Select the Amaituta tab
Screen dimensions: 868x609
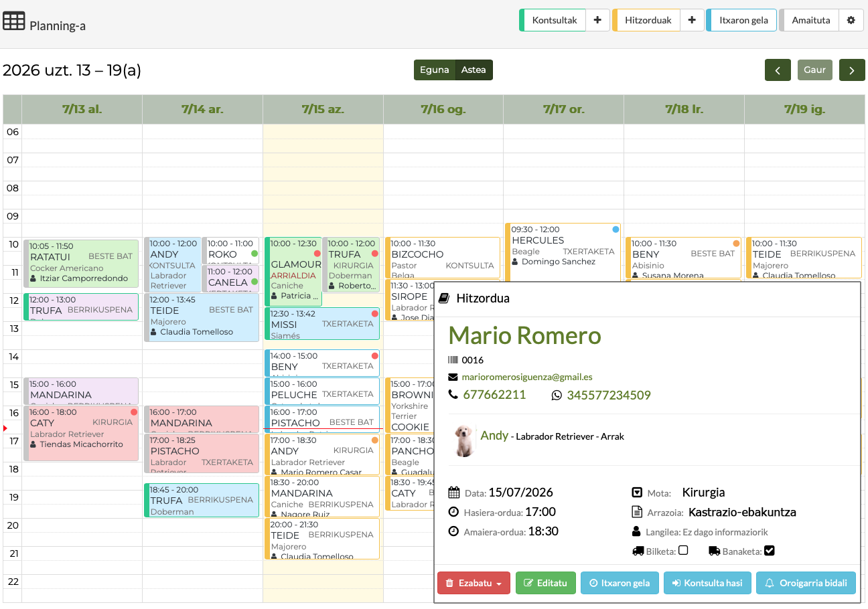click(810, 20)
